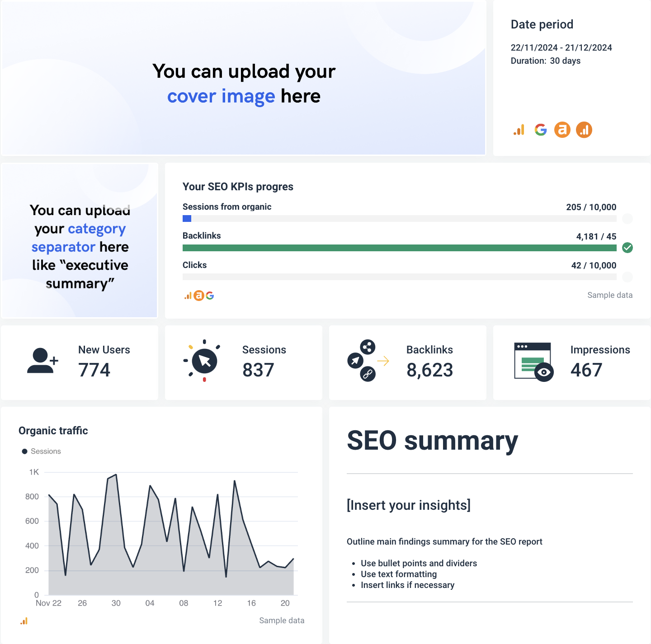This screenshot has width=651, height=644.
Task: Click the Backlinks value 8,623
Action: pos(429,370)
